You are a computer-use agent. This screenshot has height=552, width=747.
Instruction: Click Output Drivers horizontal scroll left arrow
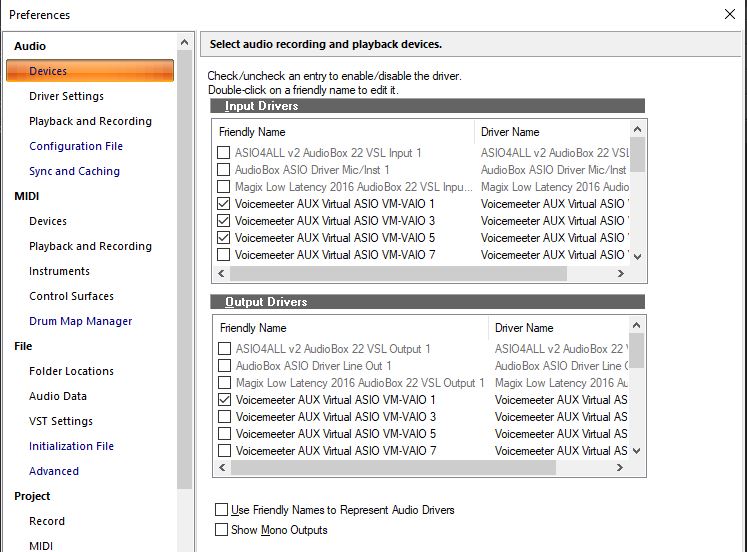tap(222, 467)
